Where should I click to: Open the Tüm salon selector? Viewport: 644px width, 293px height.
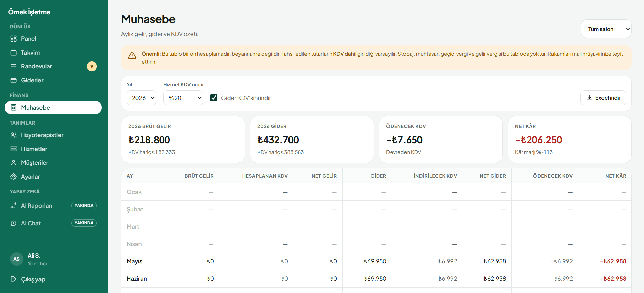click(606, 29)
